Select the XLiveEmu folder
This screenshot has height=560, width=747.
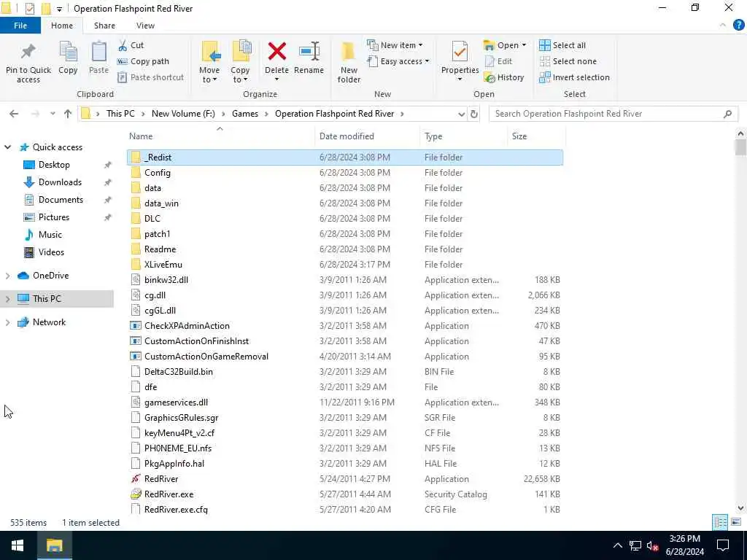pyautogui.click(x=345, y=264)
